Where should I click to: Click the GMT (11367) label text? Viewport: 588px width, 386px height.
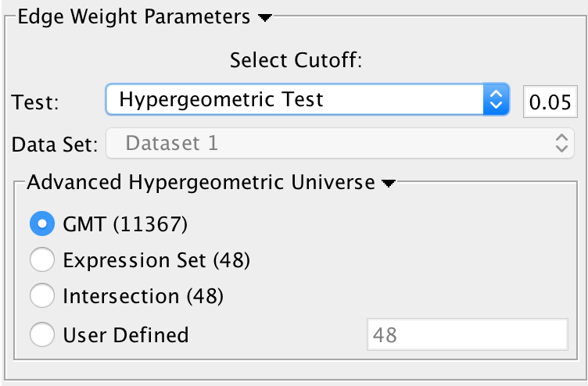tap(125, 224)
